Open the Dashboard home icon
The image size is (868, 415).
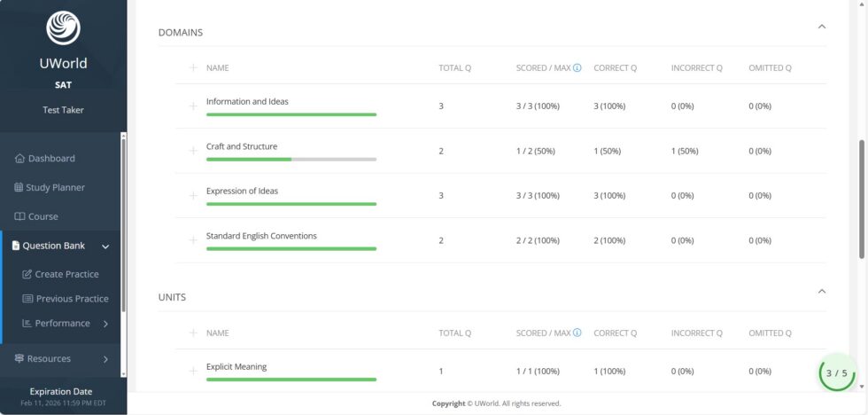19,159
